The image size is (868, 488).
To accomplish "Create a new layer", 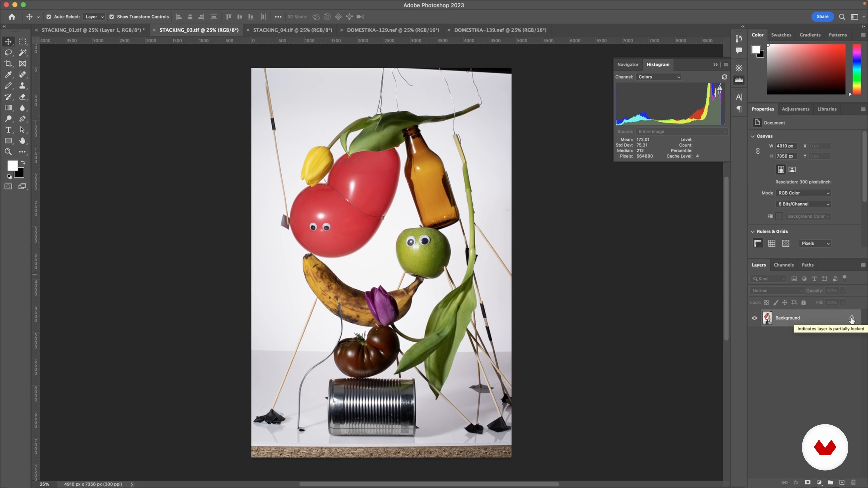I will click(x=842, y=482).
